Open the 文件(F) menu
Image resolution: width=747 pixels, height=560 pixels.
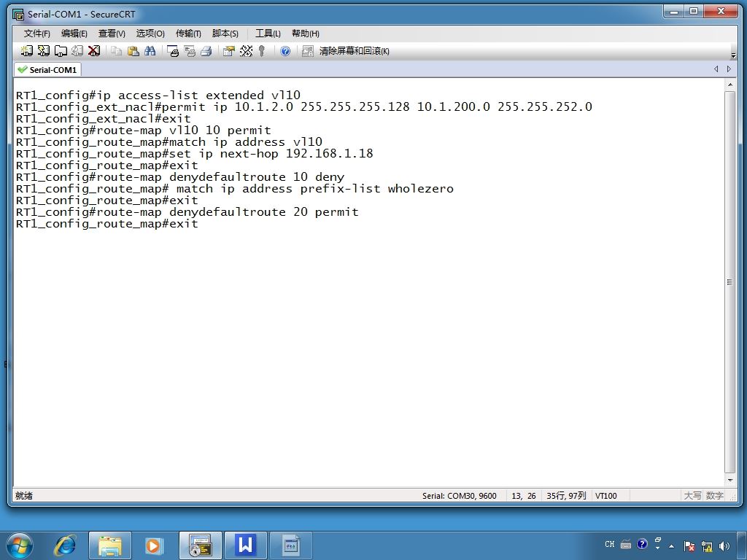36,34
